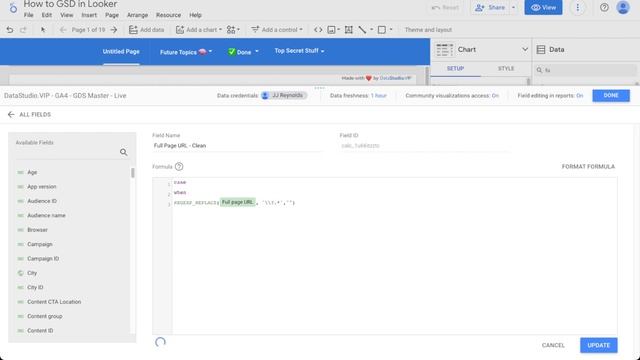Click the Data freshness 1 hour link
The height and width of the screenshot is (360, 640).
tap(378, 96)
